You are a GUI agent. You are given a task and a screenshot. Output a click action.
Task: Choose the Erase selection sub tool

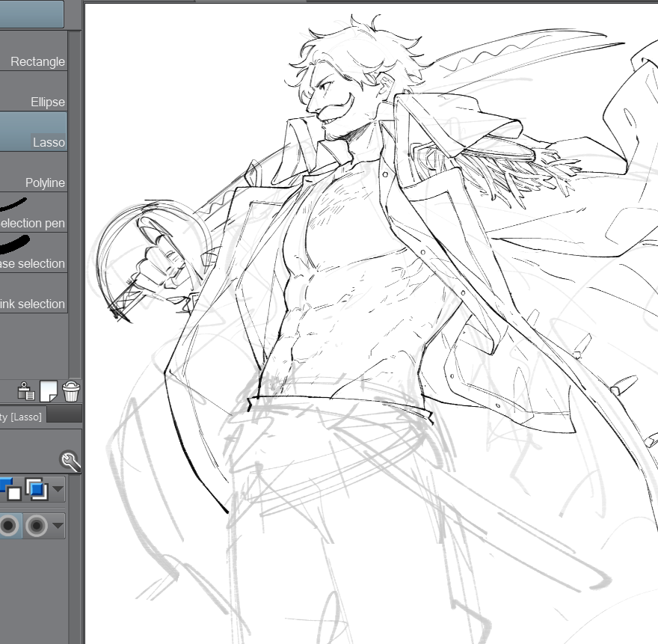point(34,252)
